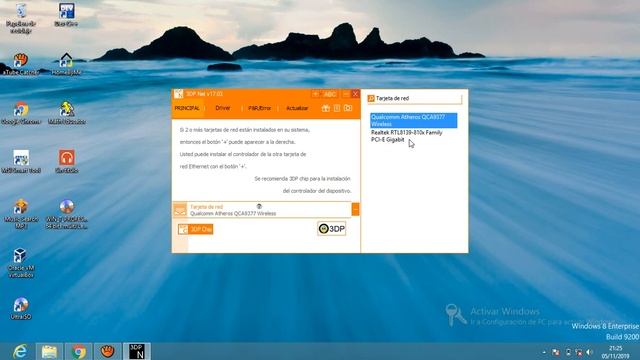Open the aTube Catcher desktop icon
Image resolution: width=640 pixels, height=360 pixels.
point(20,64)
